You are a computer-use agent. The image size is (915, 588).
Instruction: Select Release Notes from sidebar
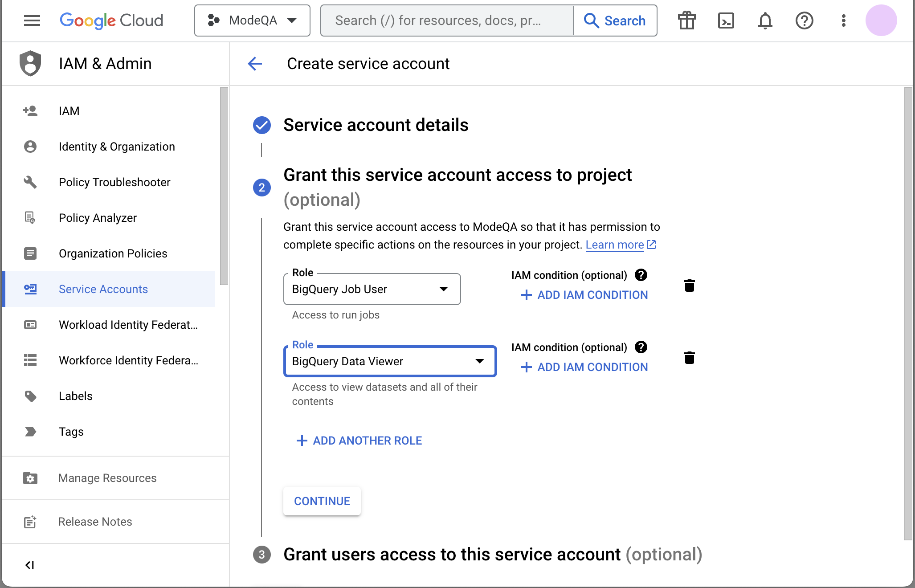click(x=95, y=521)
